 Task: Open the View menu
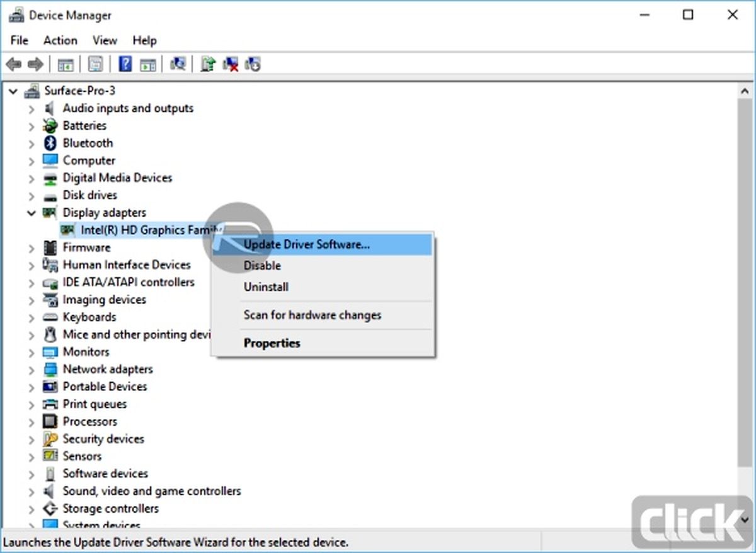pyautogui.click(x=105, y=40)
